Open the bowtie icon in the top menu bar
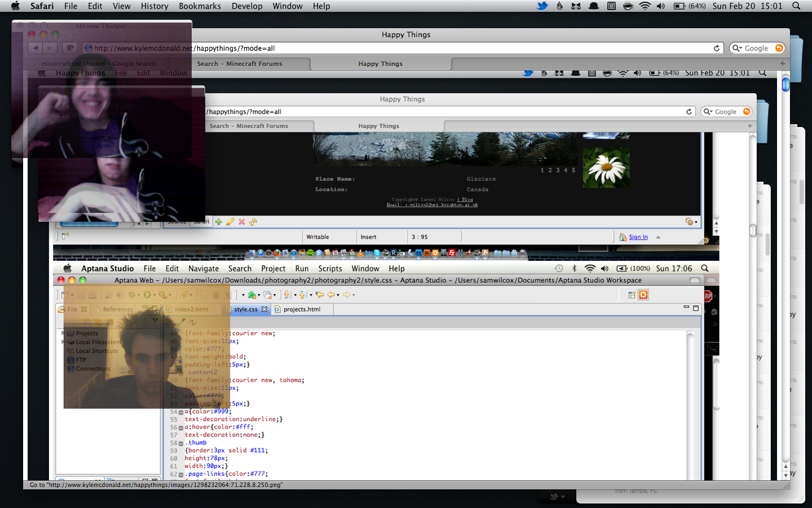 point(576,6)
